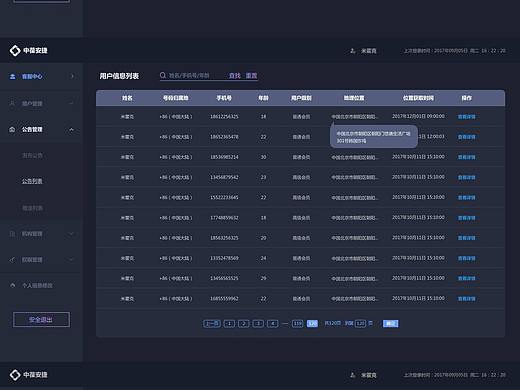The height and width of the screenshot is (390, 520).
Task: Click phone number 17748859632 cell
Action: pos(224,218)
